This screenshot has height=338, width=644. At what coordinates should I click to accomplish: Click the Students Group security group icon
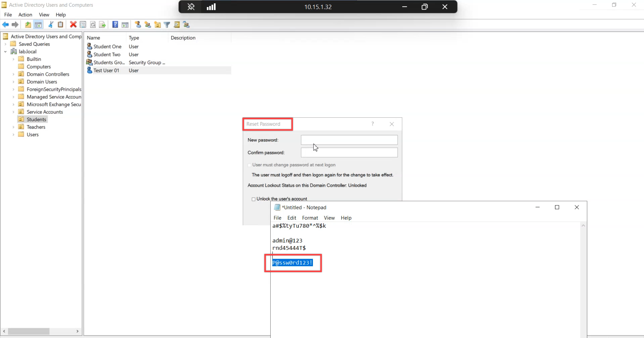click(x=89, y=62)
